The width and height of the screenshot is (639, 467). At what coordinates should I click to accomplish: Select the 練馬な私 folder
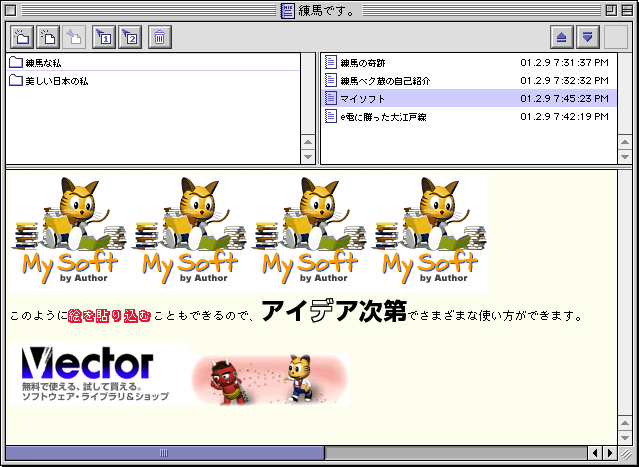pyautogui.click(x=153, y=62)
